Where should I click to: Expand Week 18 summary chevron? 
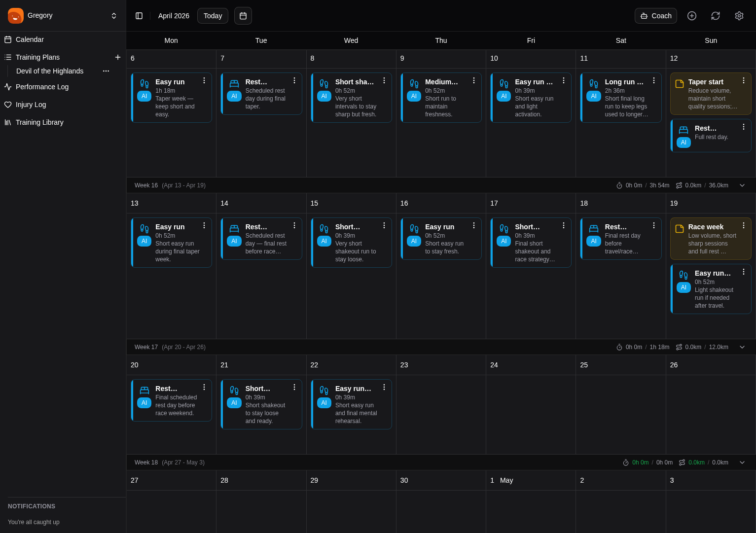point(742,462)
